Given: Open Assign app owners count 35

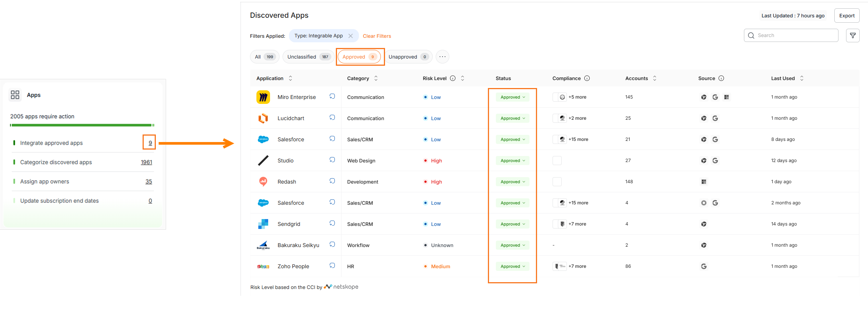Looking at the screenshot, I should tap(149, 181).
